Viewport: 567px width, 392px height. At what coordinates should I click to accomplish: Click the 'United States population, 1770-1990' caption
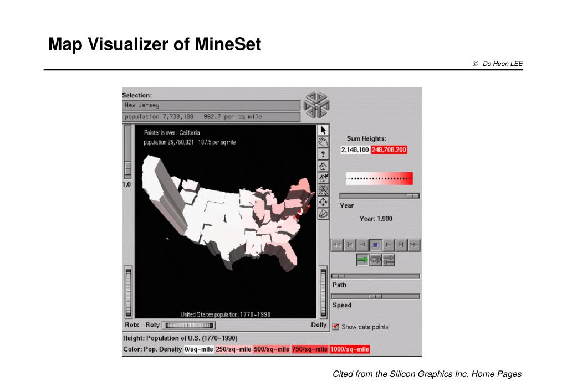tap(225, 314)
